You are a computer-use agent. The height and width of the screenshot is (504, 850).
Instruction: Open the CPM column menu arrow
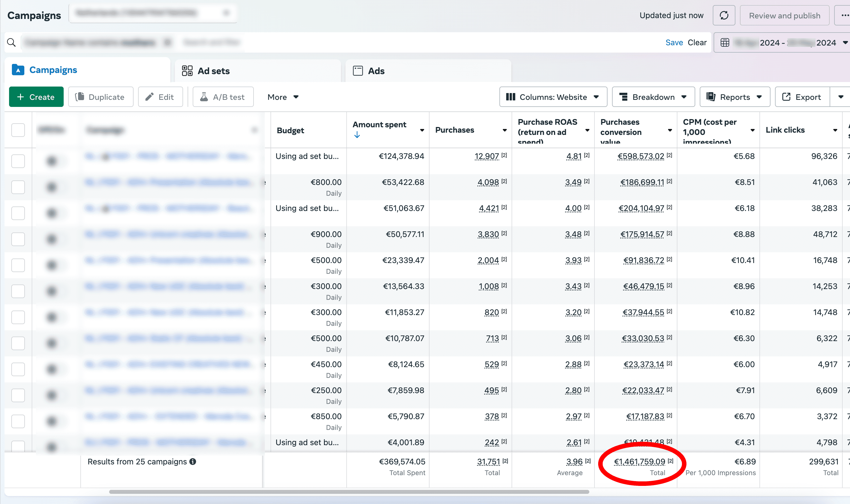click(x=752, y=130)
